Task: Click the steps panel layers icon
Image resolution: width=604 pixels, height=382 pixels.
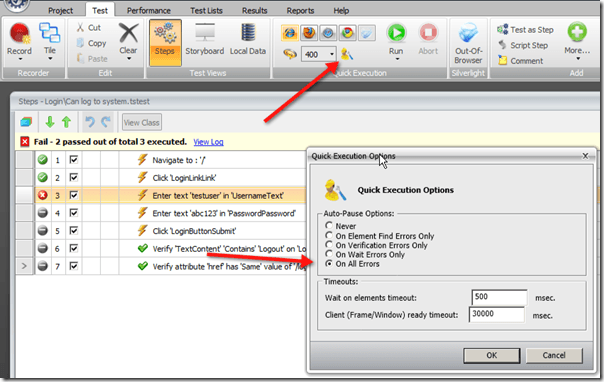Action: click(x=26, y=122)
